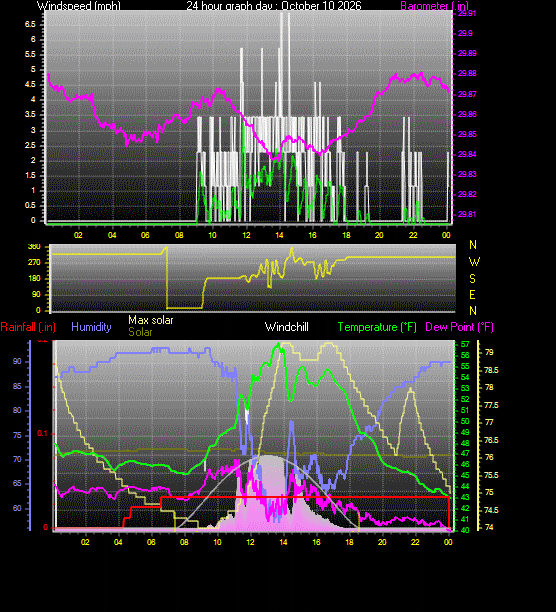Click the 'Temperature (°F)' legend label
The width and height of the screenshot is (556, 612).
click(x=377, y=327)
